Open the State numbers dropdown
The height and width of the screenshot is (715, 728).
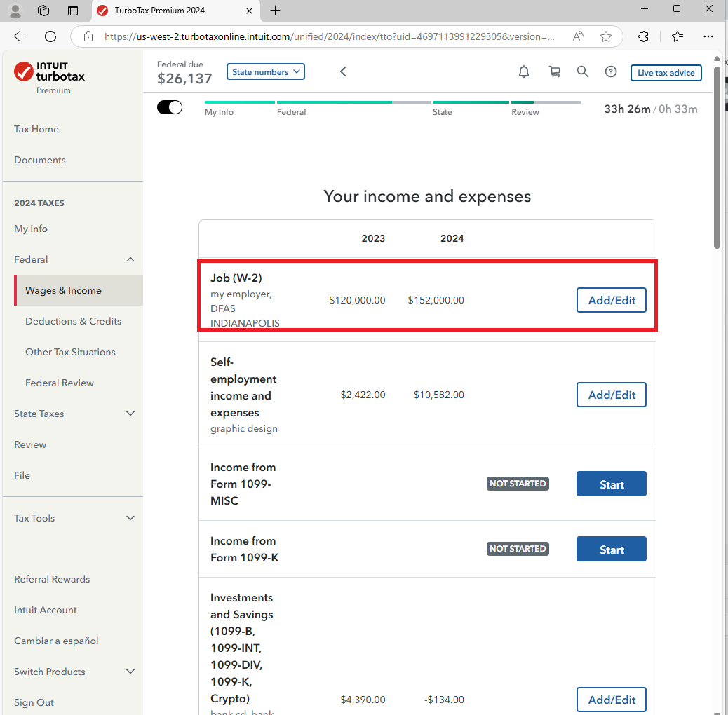[x=266, y=72]
